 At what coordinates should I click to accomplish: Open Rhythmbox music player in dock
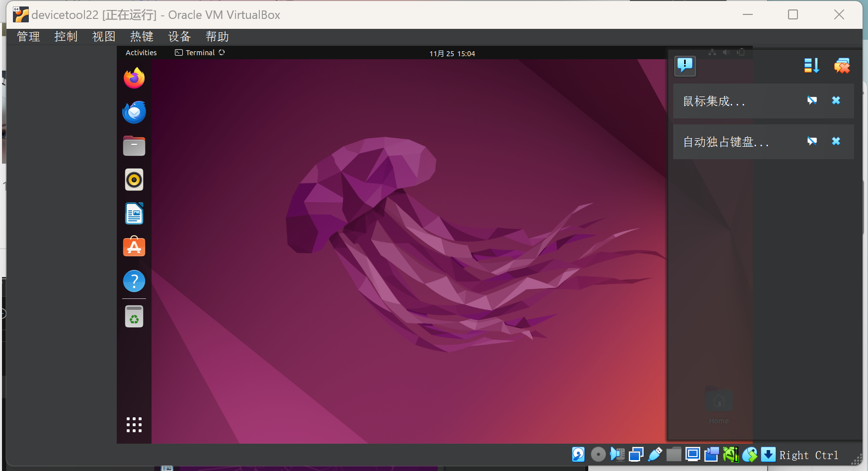tap(134, 180)
